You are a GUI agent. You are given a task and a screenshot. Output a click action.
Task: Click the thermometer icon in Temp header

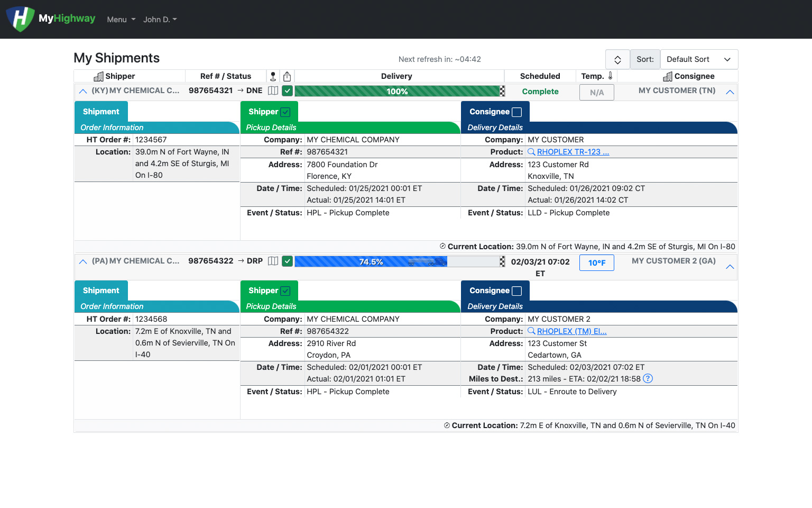pyautogui.click(x=610, y=76)
